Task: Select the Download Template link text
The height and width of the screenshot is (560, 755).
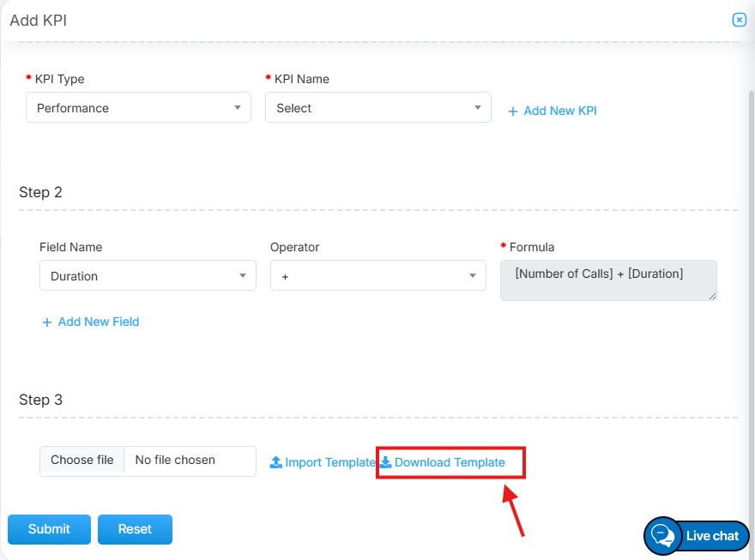Action: [x=450, y=462]
